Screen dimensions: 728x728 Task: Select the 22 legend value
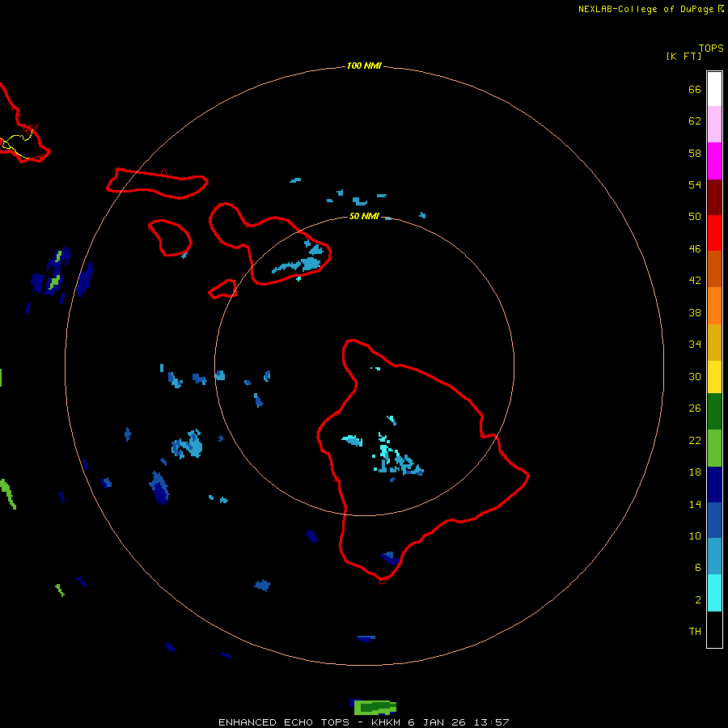(x=695, y=441)
